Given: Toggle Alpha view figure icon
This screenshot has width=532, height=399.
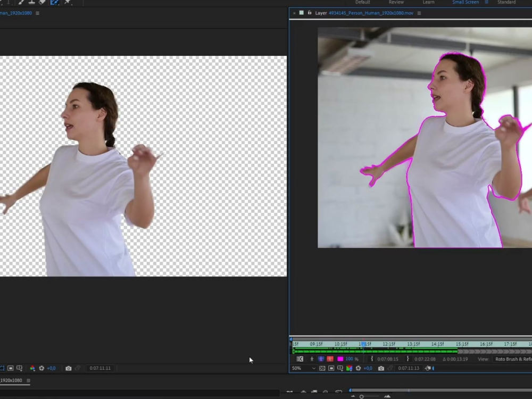Looking at the screenshot, I should point(312,359).
